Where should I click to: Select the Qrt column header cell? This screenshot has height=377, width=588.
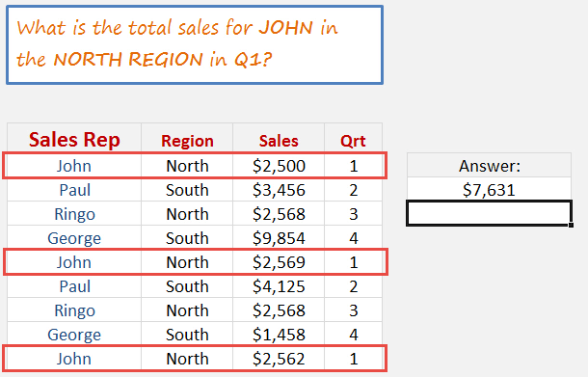click(x=353, y=138)
